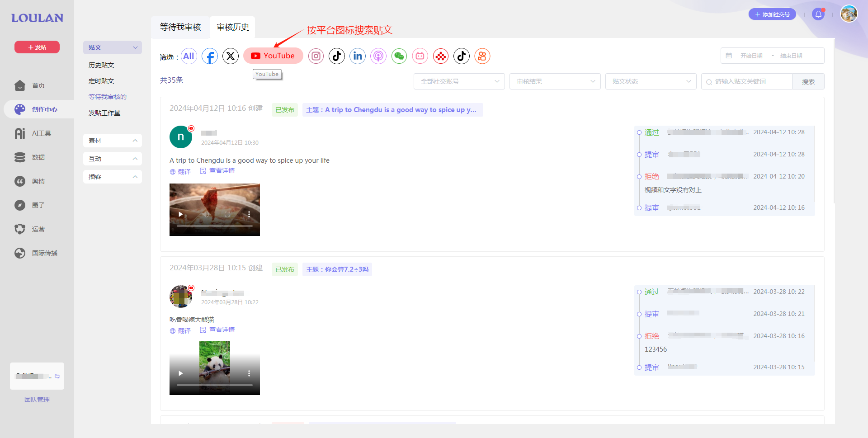This screenshot has height=438, width=868.
Task: Filter by Douyin icon next to Kuaishou
Action: coord(462,56)
